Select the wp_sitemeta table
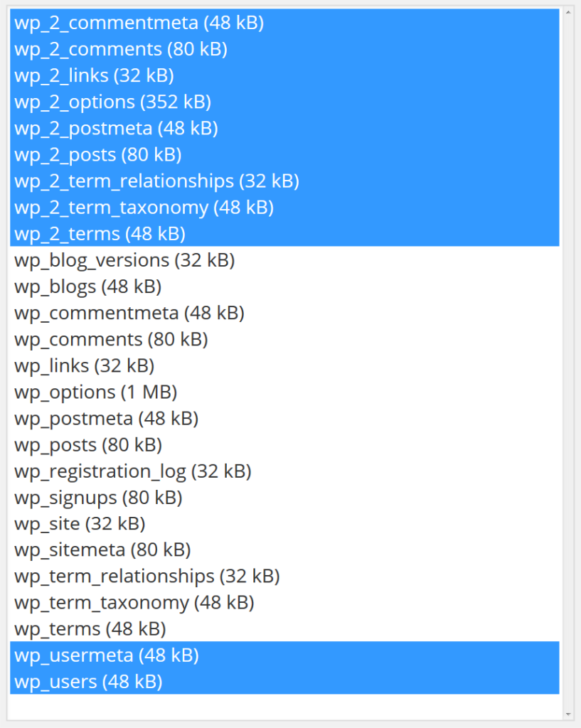 coord(102,550)
